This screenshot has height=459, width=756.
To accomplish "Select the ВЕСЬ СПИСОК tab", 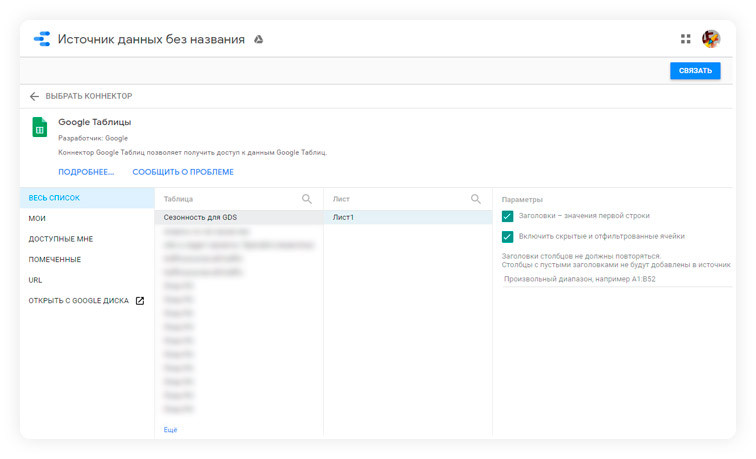I will click(x=87, y=198).
